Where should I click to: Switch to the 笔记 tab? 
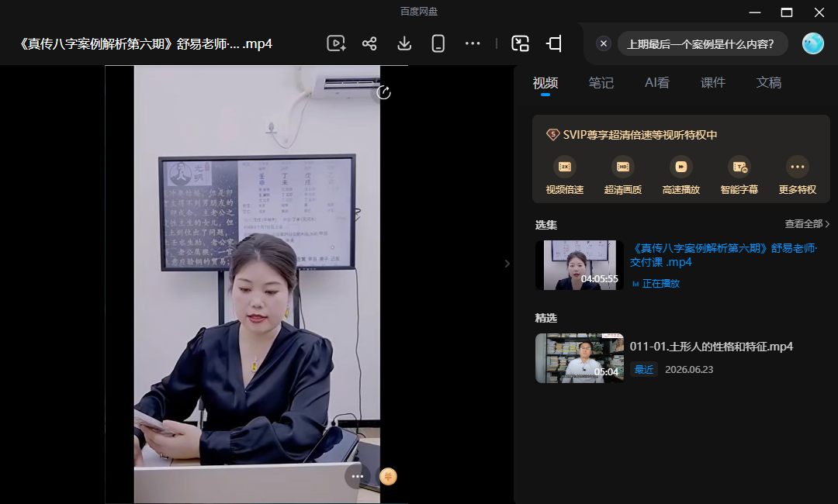[x=601, y=83]
